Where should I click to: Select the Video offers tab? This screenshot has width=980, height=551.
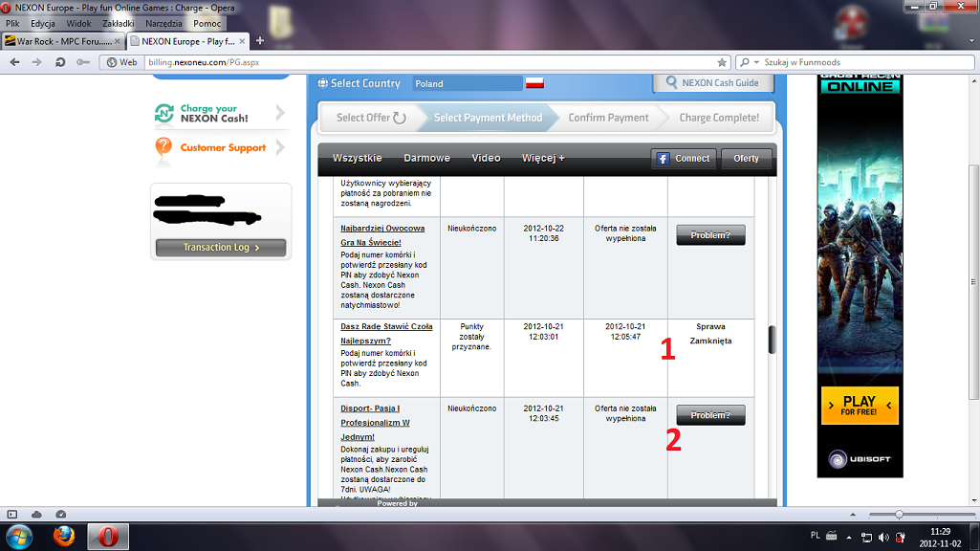486,158
